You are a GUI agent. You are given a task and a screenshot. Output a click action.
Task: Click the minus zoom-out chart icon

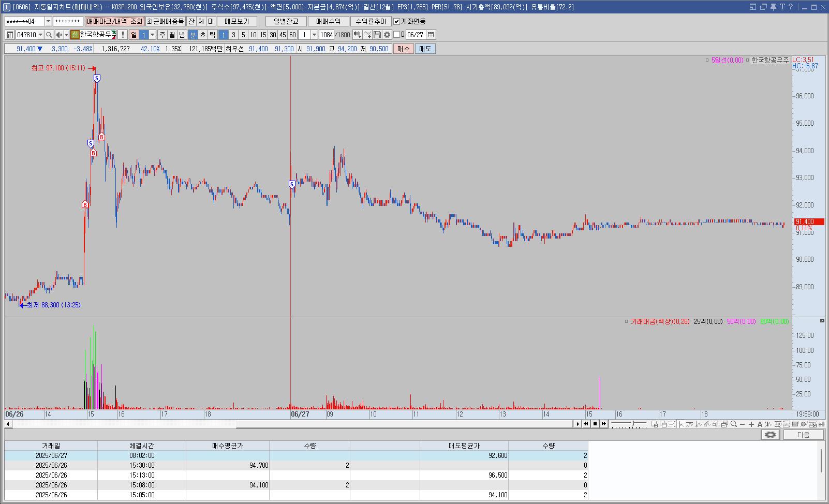(x=743, y=424)
